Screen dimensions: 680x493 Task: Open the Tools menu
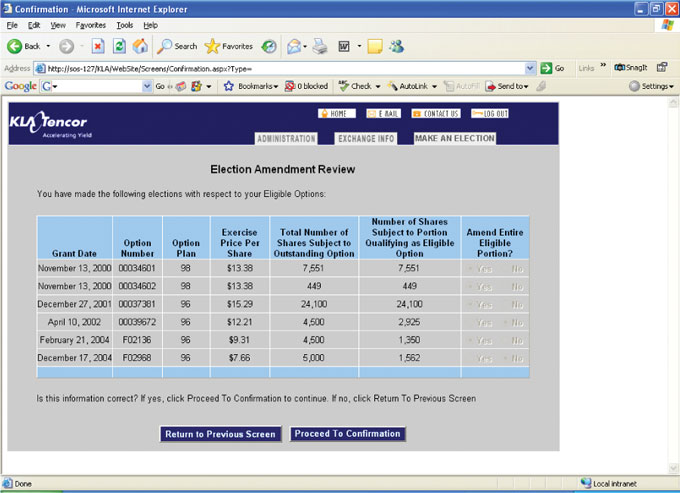click(124, 25)
